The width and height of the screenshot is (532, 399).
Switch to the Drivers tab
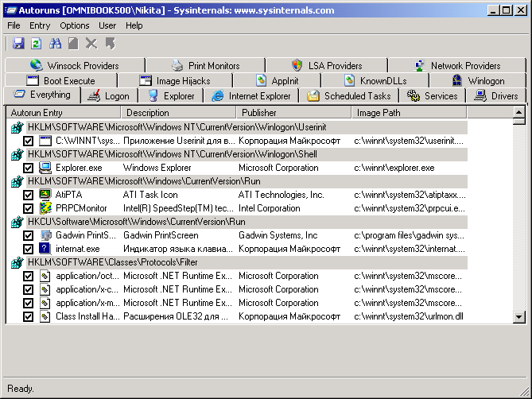click(496, 96)
